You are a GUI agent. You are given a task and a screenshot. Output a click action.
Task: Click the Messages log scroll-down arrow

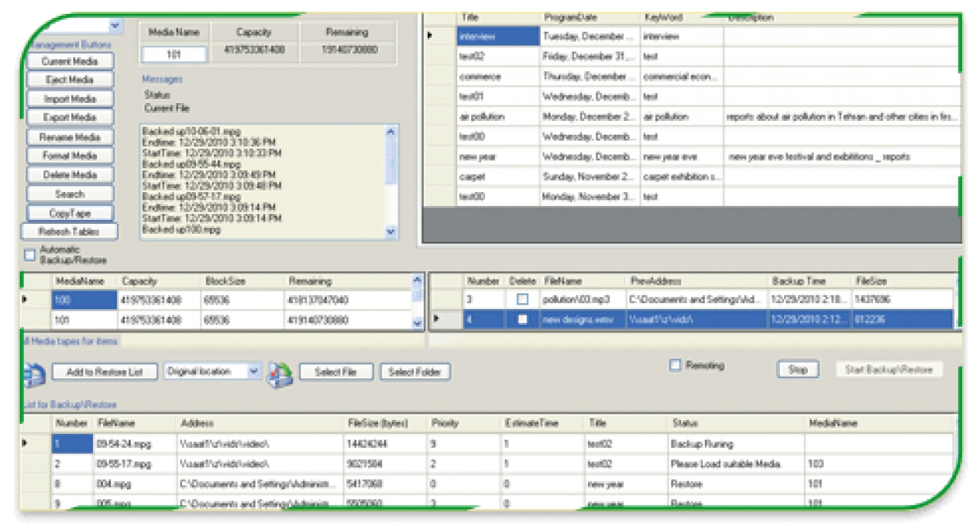tap(390, 232)
